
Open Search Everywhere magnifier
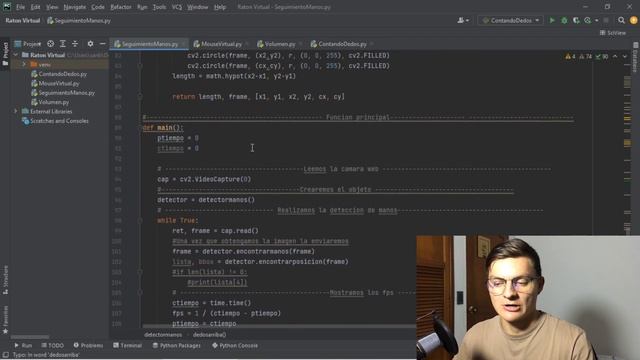621,20
